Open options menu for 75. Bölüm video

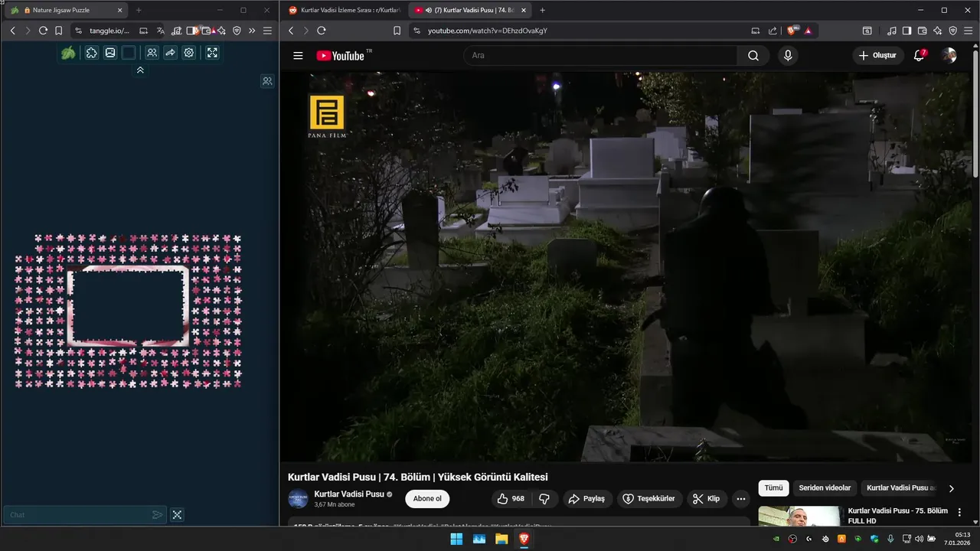[959, 512]
